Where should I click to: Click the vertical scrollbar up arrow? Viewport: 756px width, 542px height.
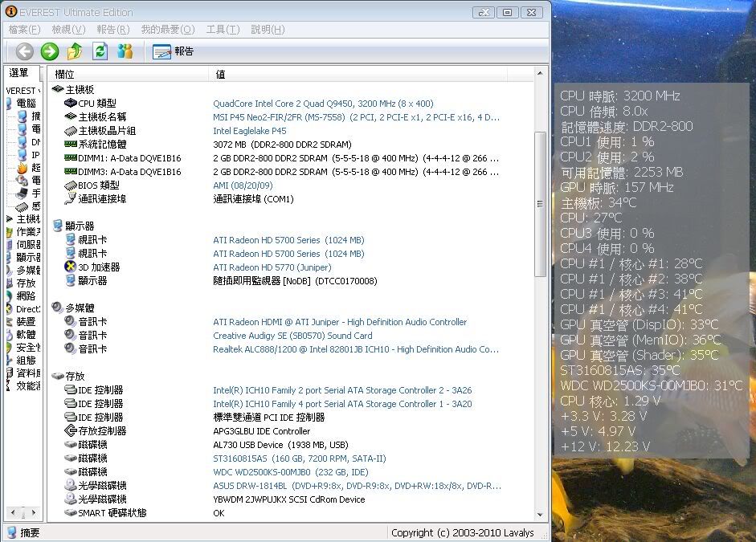click(x=540, y=73)
